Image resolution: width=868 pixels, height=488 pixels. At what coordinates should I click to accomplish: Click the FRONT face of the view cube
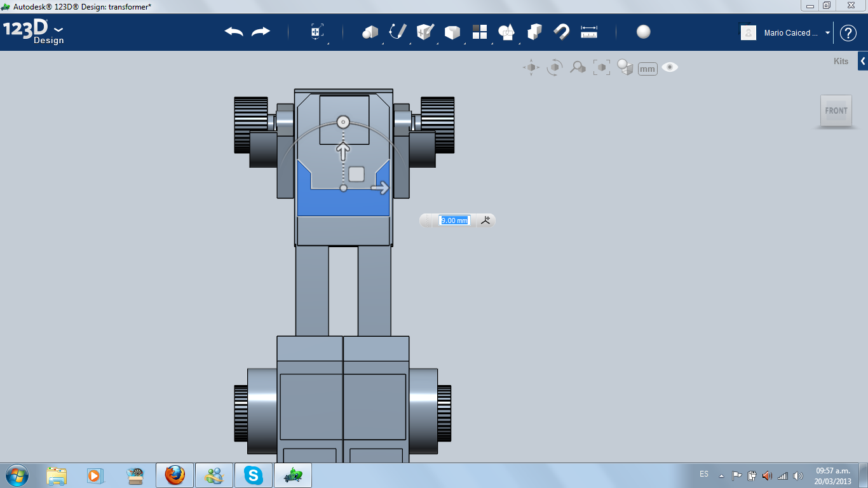point(836,111)
